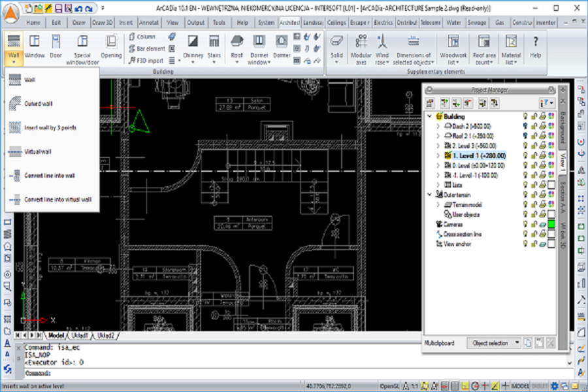588x392 pixels.
Task: Hide Dach 2 layer with its lightbulb toggle
Action: click(525, 125)
